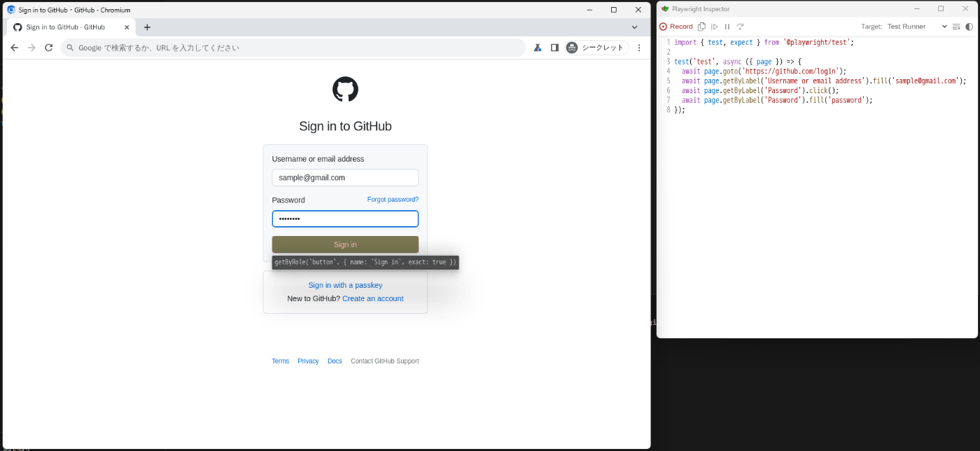Click the Contact GitHub Support link
The width and height of the screenshot is (980, 451).
(x=384, y=361)
